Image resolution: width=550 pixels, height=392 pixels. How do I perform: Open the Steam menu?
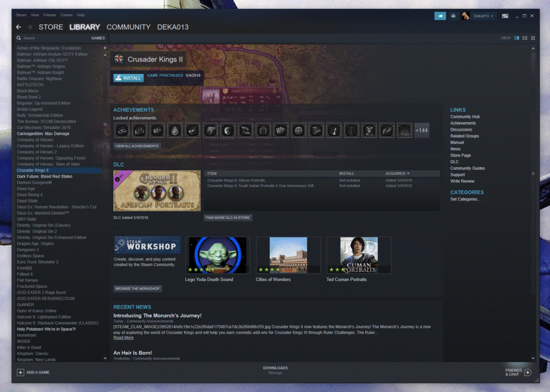pos(21,15)
